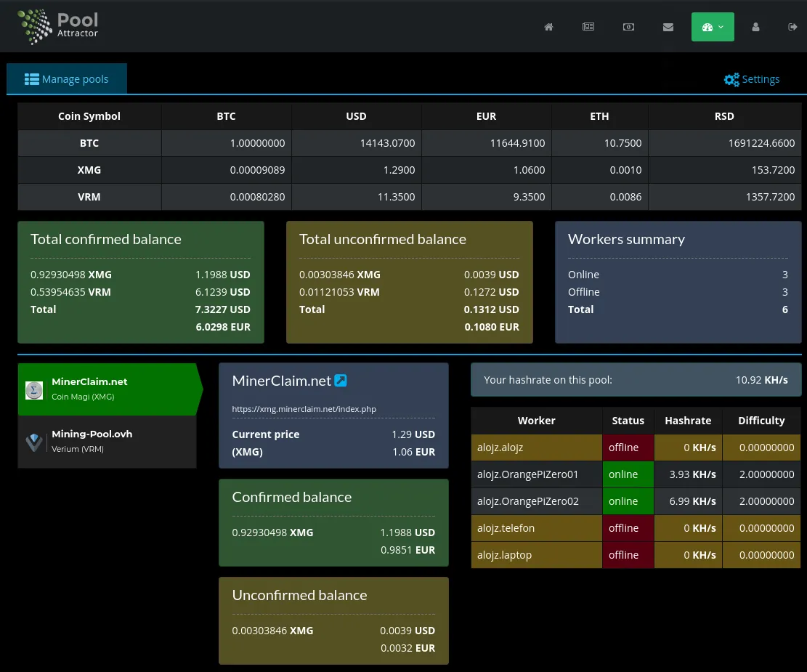The width and height of the screenshot is (807, 672).
Task: Click the Coin Magi sigma coin icon
Action: click(x=34, y=390)
